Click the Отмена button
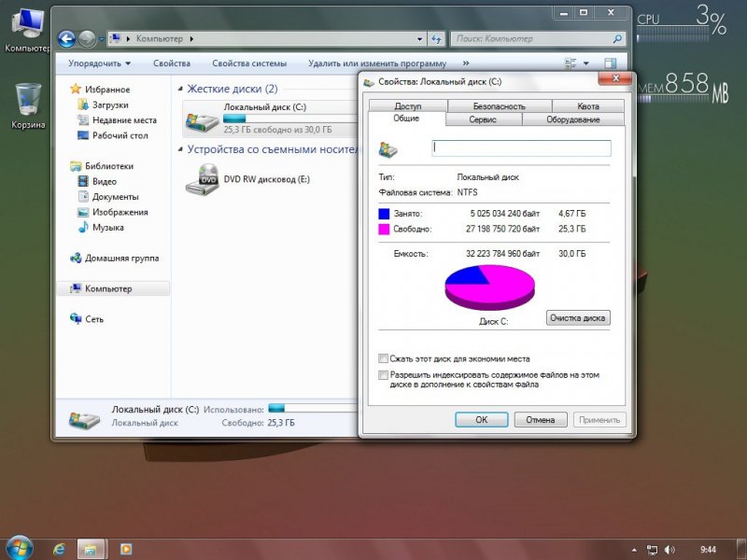This screenshot has width=747, height=560. [541, 419]
